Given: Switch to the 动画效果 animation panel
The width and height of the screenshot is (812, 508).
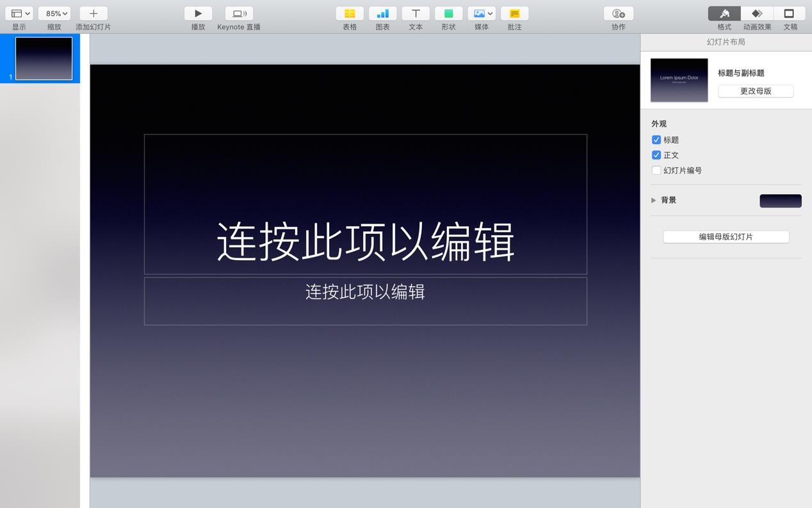Looking at the screenshot, I should point(757,13).
